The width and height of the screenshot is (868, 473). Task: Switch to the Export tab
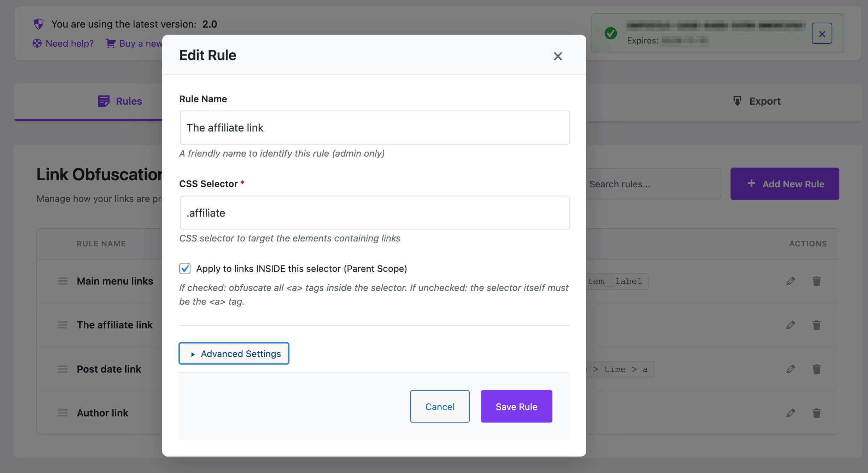757,101
